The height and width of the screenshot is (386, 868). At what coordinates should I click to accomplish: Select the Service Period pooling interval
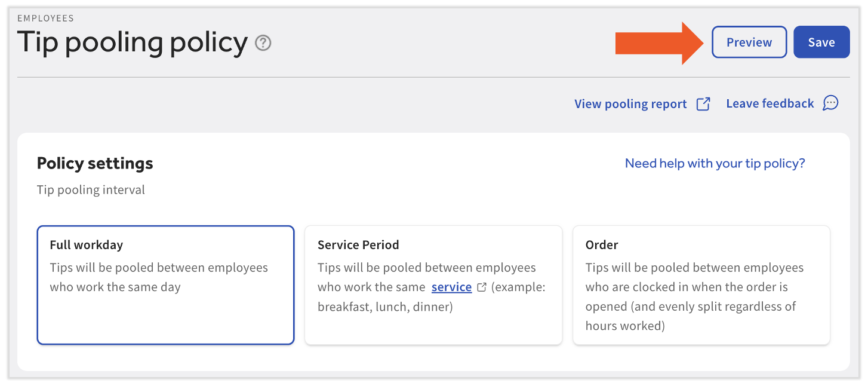433,285
